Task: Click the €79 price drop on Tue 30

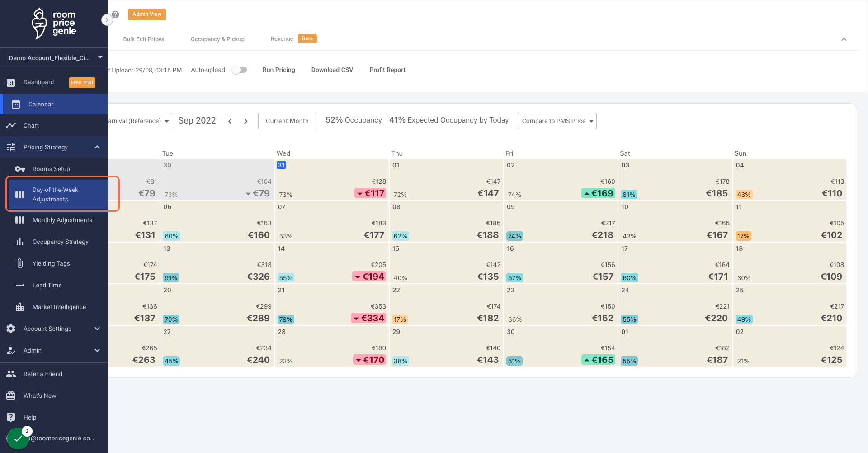Action: tap(258, 193)
